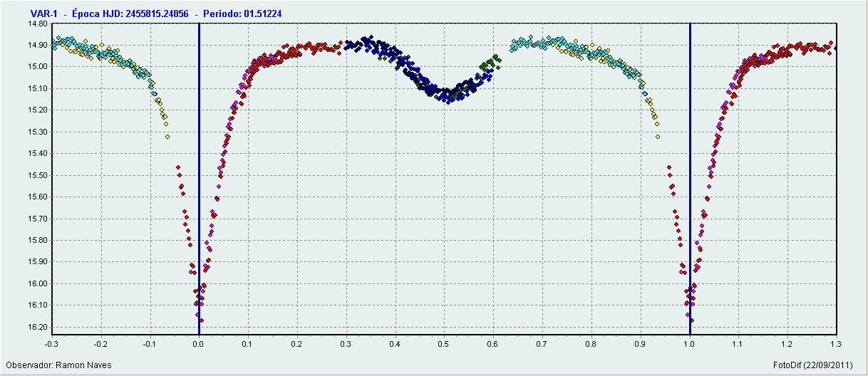Click the 15.60 magnitude axis label
This screenshot has width=868, height=376.
click(x=38, y=197)
